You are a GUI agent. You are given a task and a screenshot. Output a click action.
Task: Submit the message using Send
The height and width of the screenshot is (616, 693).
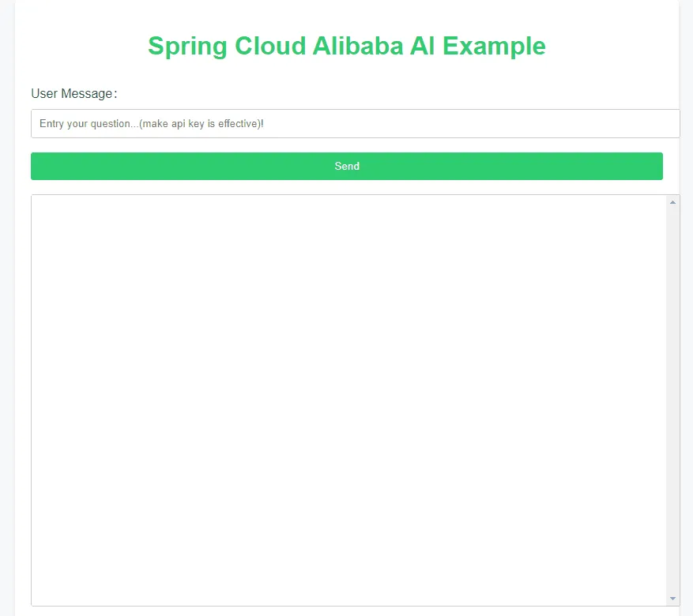[346, 167]
